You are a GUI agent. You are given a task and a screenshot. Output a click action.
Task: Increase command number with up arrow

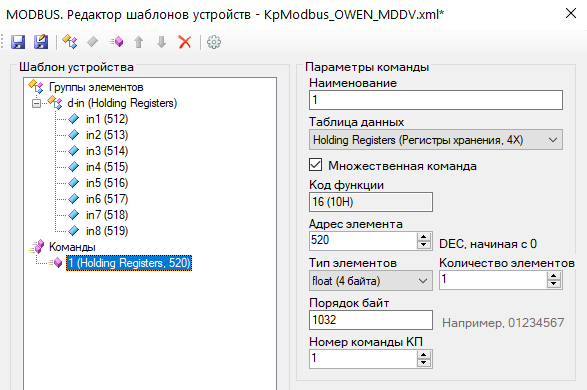pyautogui.click(x=423, y=355)
